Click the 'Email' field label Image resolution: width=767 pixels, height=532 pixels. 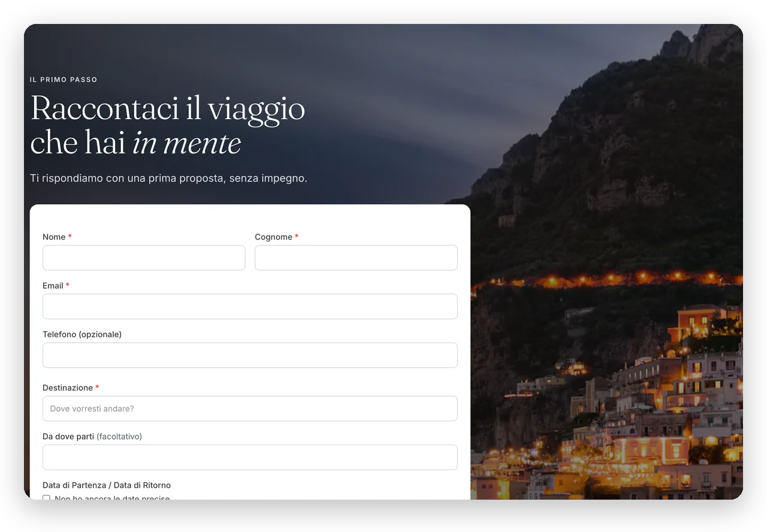point(53,286)
